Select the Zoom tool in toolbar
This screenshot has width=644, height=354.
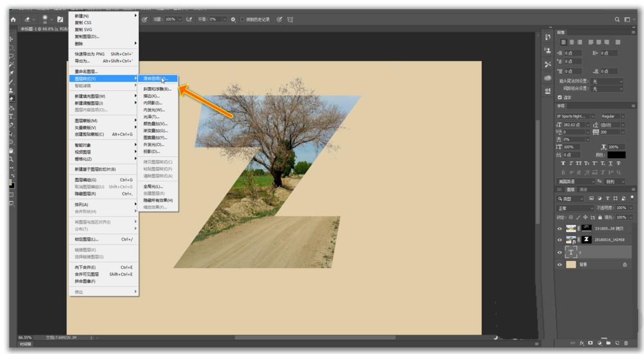pos(12,159)
